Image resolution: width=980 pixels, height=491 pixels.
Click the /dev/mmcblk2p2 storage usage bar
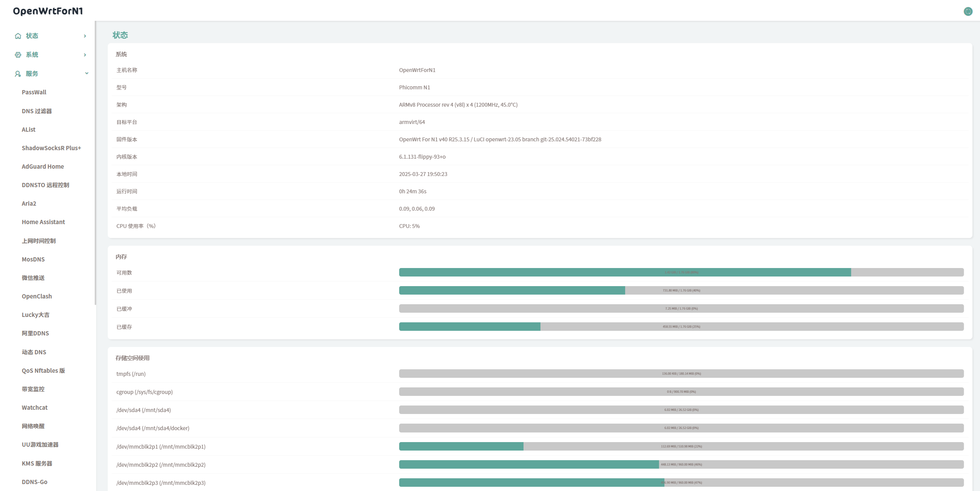681,465
